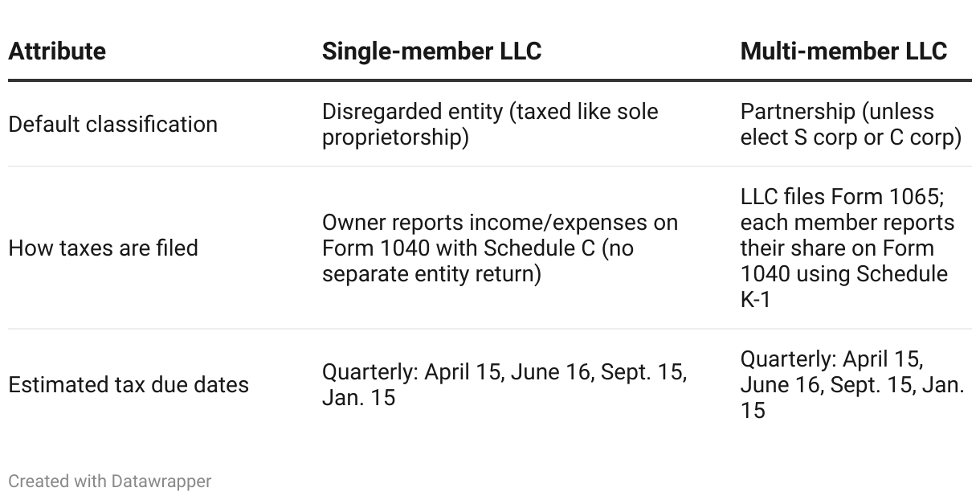The height and width of the screenshot is (500, 980).
Task: Click the Estimated tax due dates label
Action: (x=129, y=385)
